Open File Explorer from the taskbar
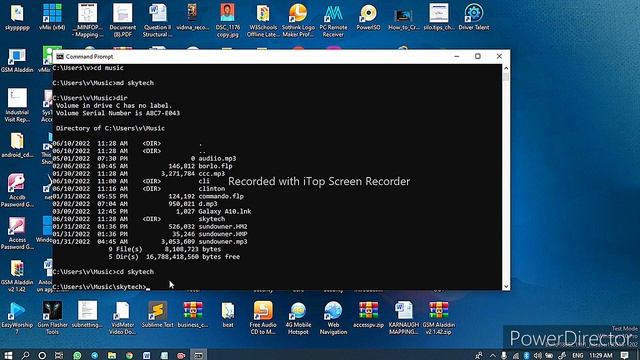This screenshot has width=640, height=360. tap(112, 356)
